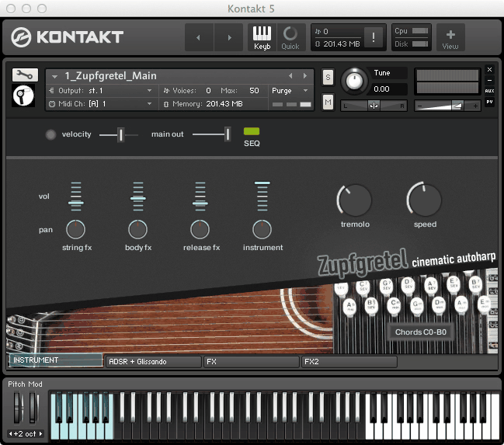This screenshot has height=445, width=504.
Task: Open the FX2 tab
Action: [349, 362]
